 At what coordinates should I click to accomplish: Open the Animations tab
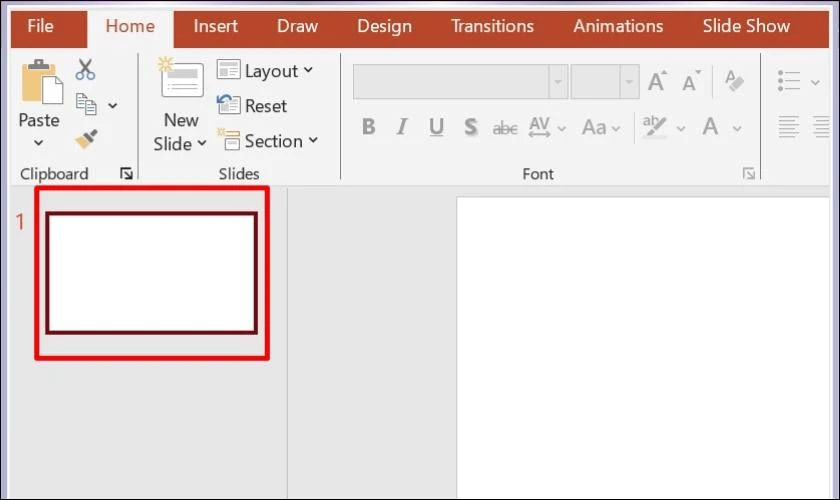click(x=618, y=26)
